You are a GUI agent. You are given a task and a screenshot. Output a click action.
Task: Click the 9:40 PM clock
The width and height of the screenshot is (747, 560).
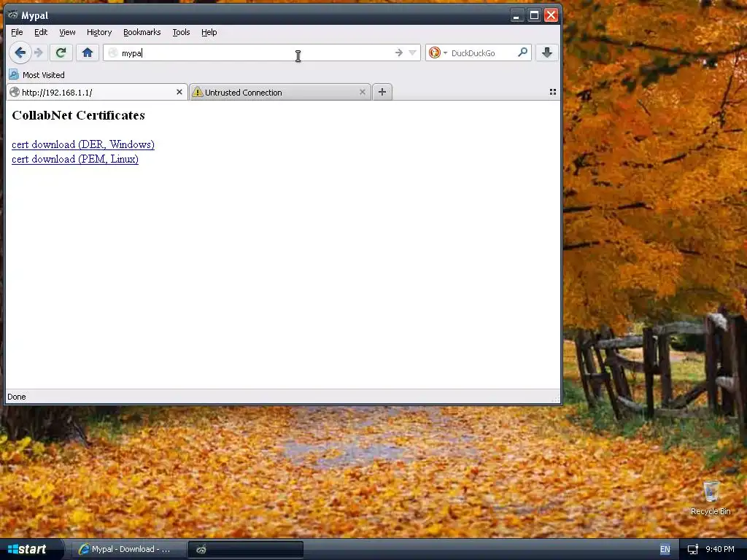[719, 549]
